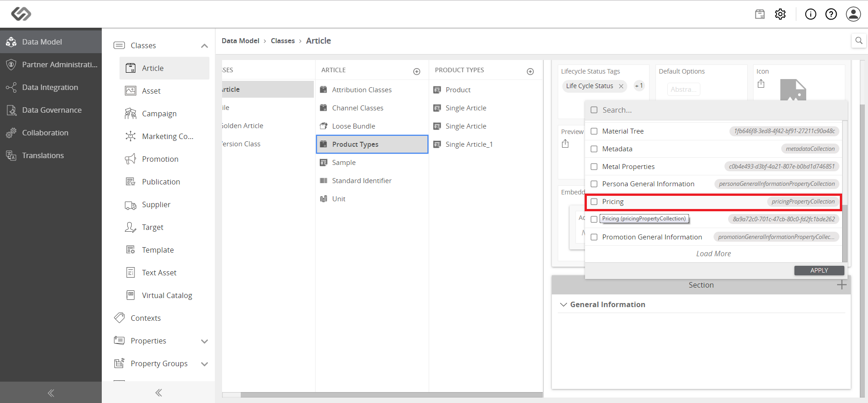Open Data Governance module
868x403 pixels.
click(51, 110)
